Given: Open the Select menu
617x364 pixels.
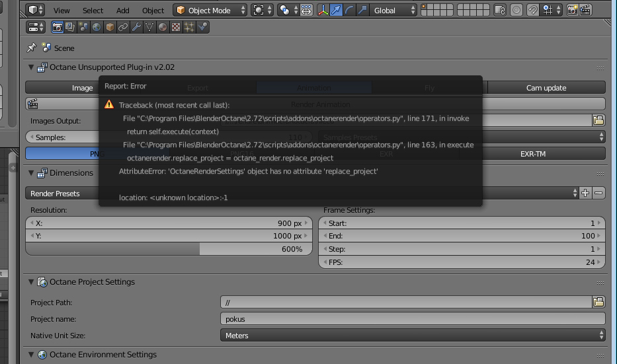Looking at the screenshot, I should coord(93,10).
